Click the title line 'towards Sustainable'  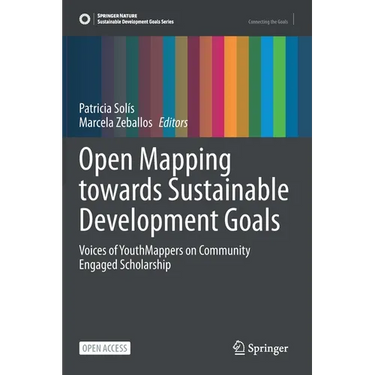pyautogui.click(x=184, y=189)
